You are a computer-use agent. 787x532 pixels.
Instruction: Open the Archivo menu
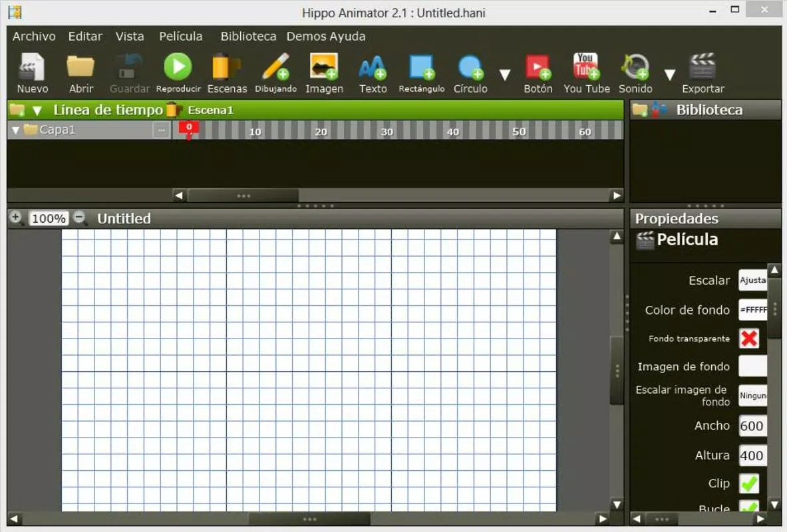pos(34,36)
